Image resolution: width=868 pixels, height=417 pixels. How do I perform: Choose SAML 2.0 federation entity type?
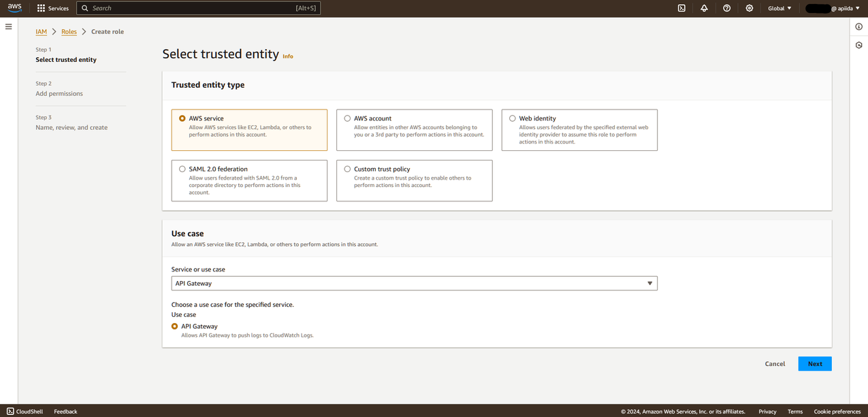(x=182, y=169)
